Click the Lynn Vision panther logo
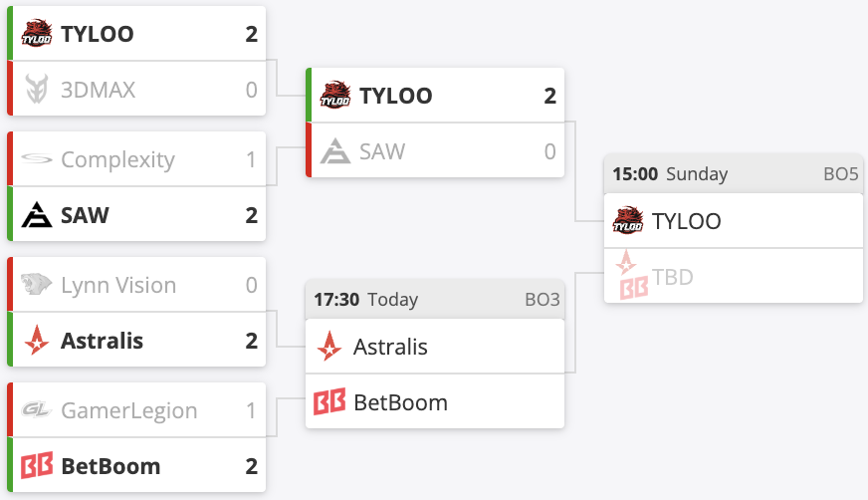The height and width of the screenshot is (500, 868). tap(37, 284)
